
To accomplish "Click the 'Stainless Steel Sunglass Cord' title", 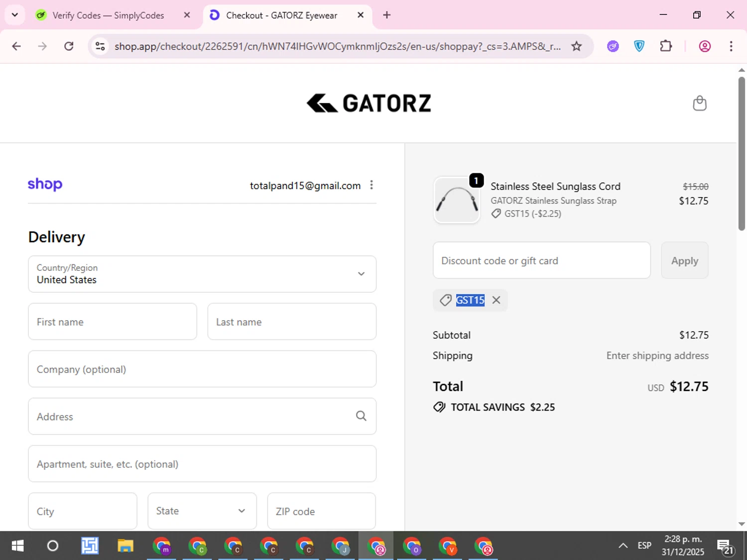I will [x=555, y=186].
